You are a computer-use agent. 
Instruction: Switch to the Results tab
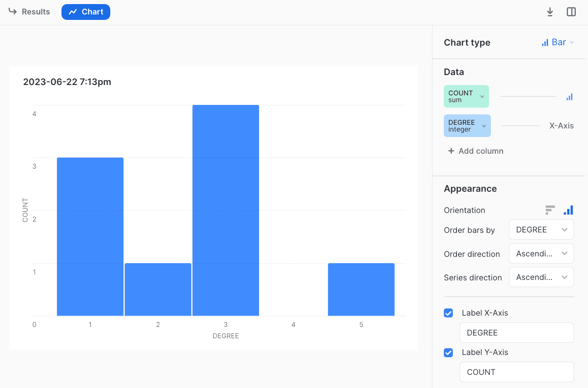(29, 12)
